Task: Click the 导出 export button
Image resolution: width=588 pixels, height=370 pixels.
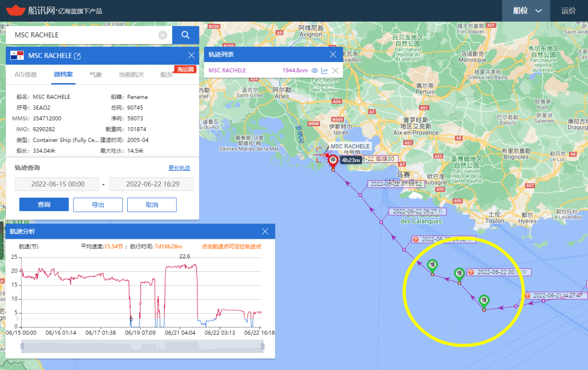Action: point(98,205)
